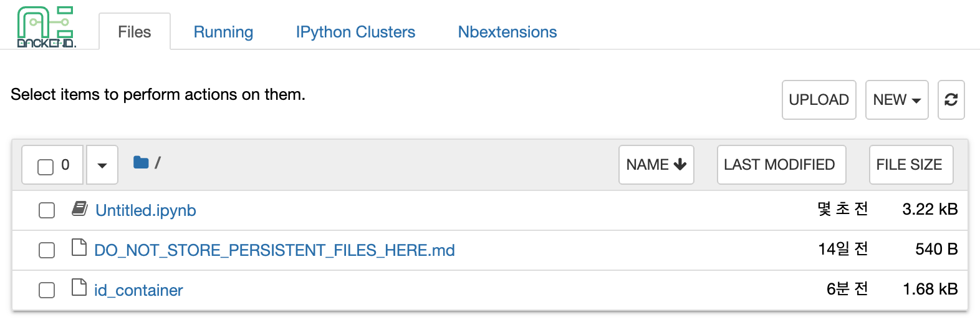This screenshot has height=327, width=980.
Task: Open the IPython Clusters tab
Action: (x=355, y=32)
